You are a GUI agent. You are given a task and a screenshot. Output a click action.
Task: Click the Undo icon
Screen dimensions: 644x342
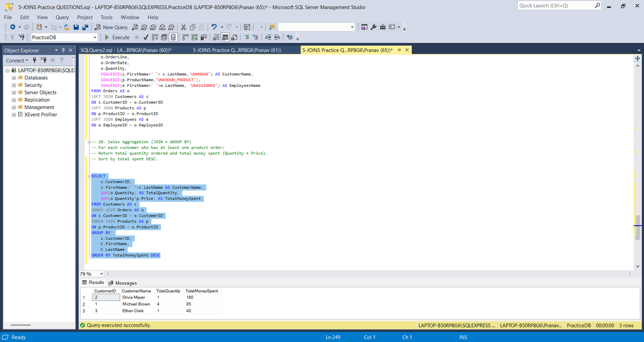[x=214, y=27]
